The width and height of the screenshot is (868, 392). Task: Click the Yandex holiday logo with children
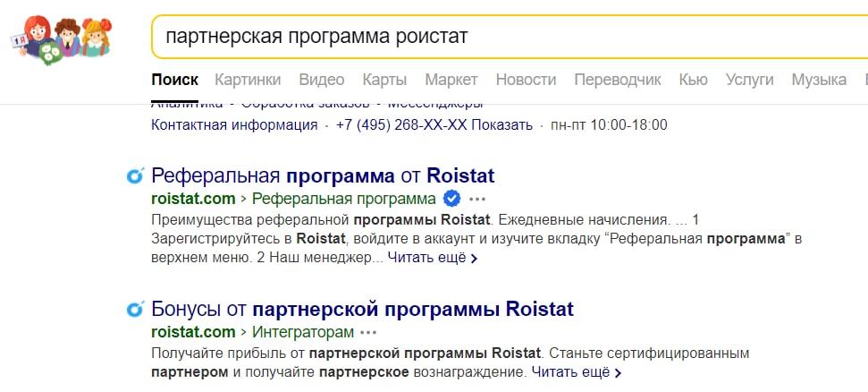[62, 39]
